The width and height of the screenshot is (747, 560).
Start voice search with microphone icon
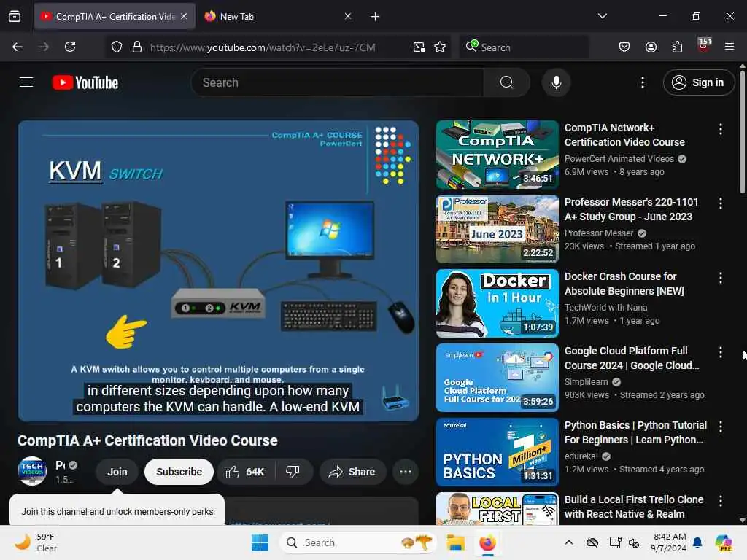click(x=556, y=82)
